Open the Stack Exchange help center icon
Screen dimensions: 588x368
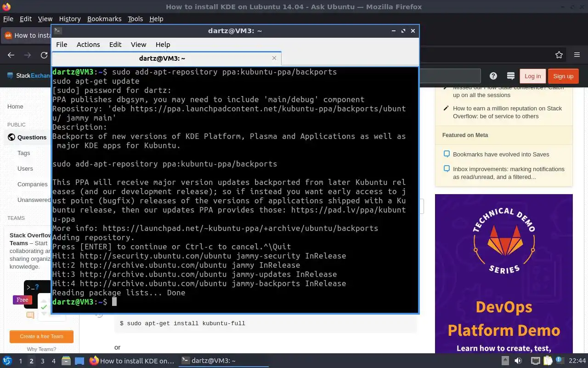point(493,76)
